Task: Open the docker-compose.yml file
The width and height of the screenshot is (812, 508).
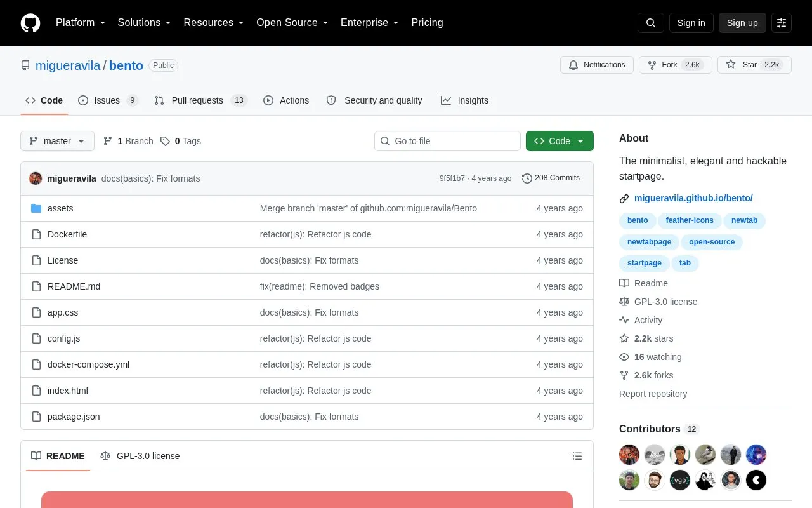Action: 88,364
